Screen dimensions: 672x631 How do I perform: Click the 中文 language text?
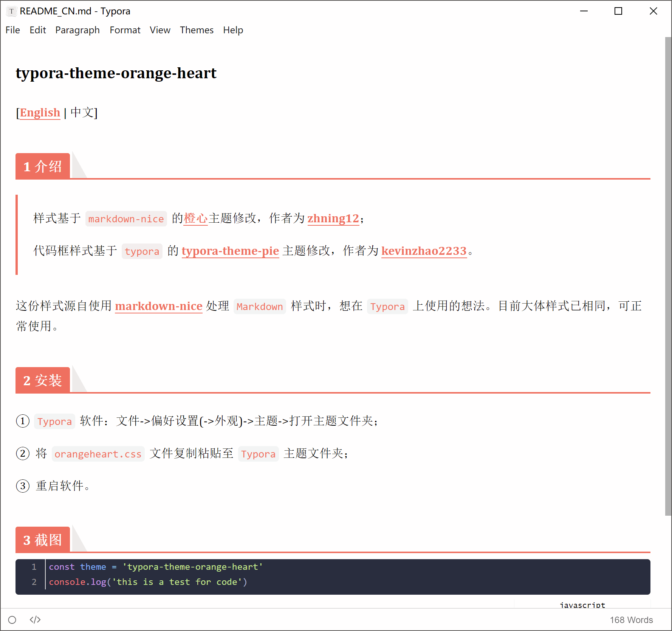click(82, 113)
